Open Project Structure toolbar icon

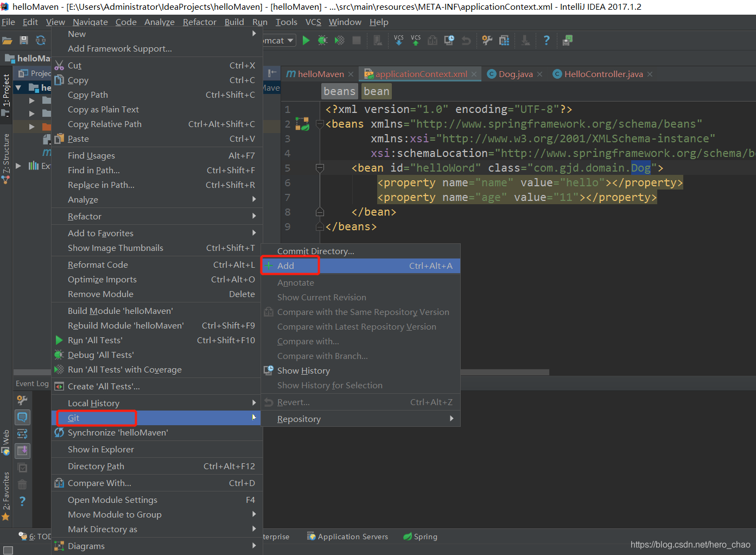point(504,40)
